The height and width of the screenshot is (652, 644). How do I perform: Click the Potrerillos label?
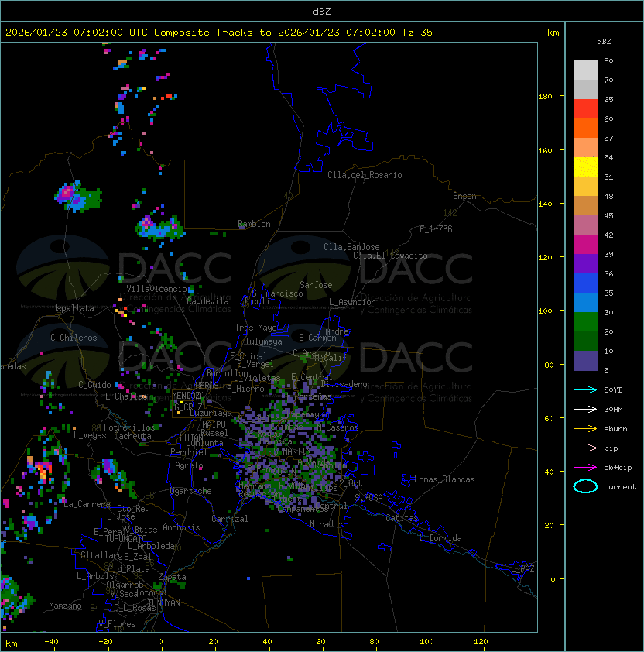click(x=129, y=427)
